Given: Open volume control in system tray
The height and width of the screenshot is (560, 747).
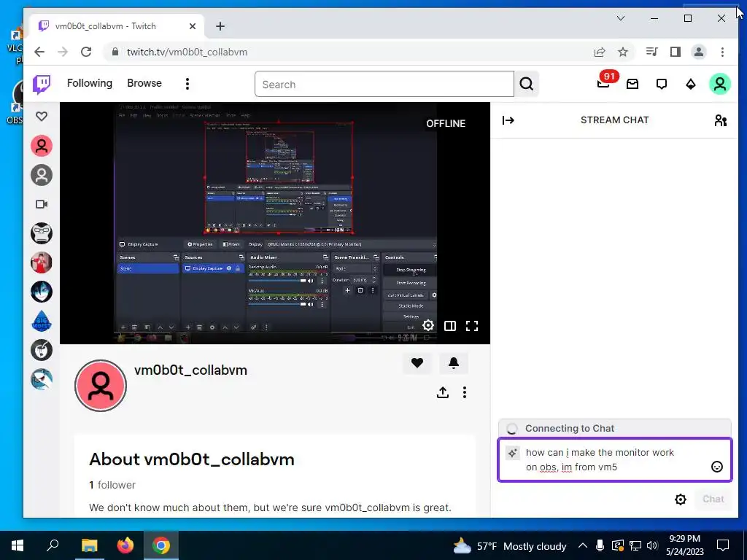Looking at the screenshot, I should point(652,545).
